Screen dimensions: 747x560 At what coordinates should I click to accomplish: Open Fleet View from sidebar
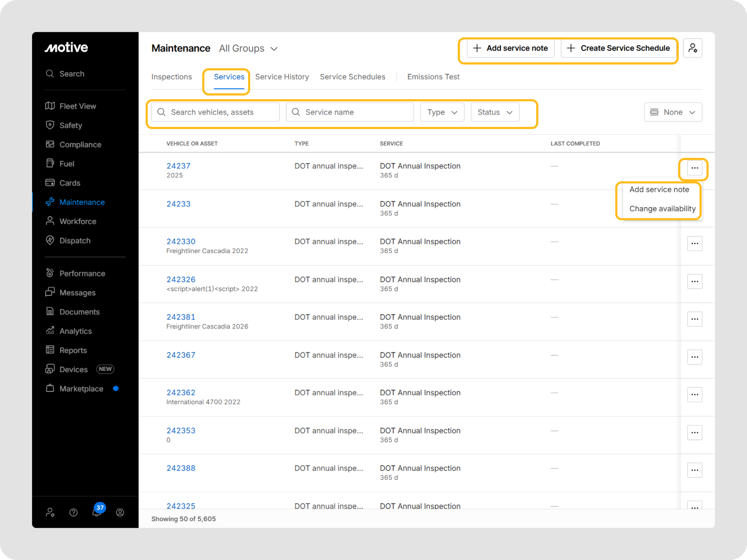(x=77, y=106)
